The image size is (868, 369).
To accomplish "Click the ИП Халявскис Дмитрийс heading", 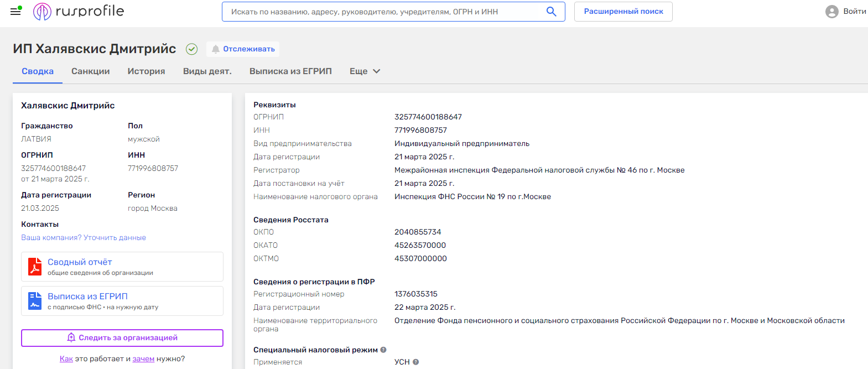I will (95, 49).
